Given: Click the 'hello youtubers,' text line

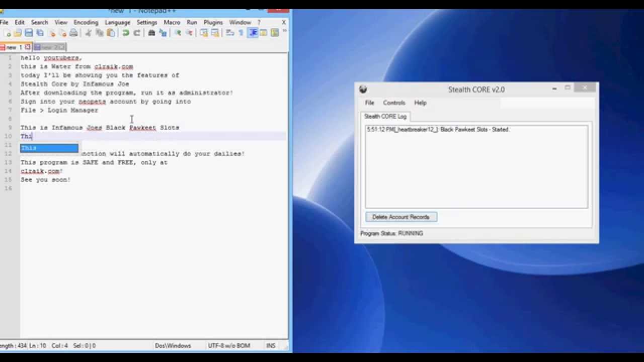Looking at the screenshot, I should coord(51,58).
